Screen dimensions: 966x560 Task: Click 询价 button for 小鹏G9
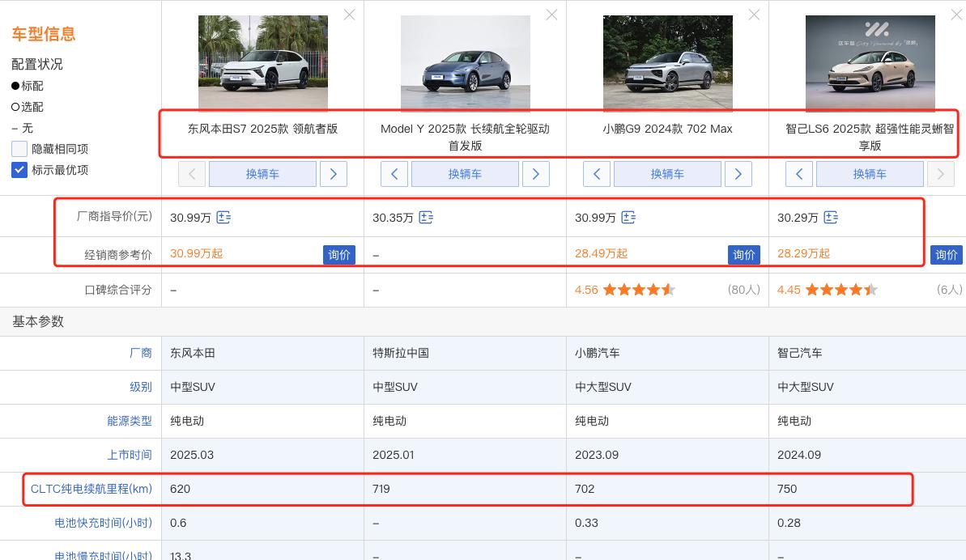[x=743, y=255]
